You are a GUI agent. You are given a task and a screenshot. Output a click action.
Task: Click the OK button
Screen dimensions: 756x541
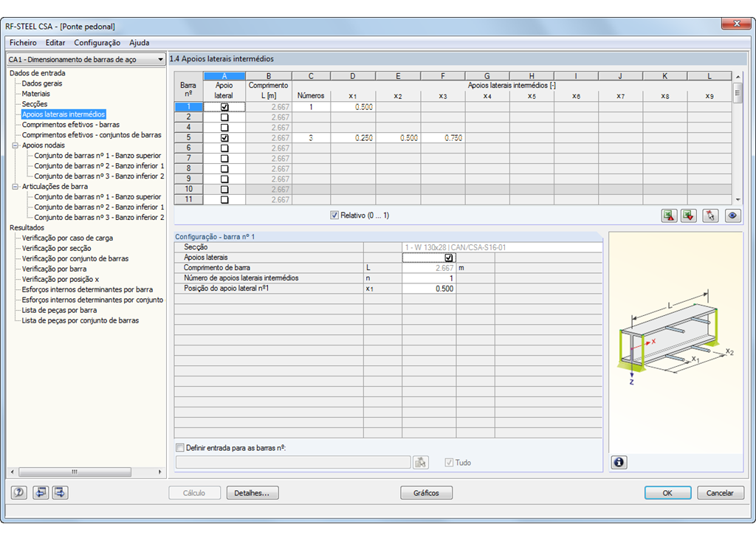click(667, 493)
